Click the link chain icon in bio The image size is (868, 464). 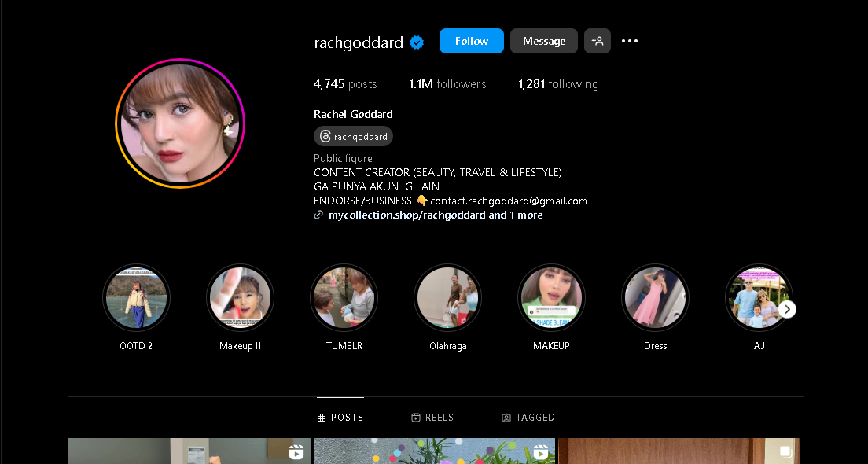[318, 215]
